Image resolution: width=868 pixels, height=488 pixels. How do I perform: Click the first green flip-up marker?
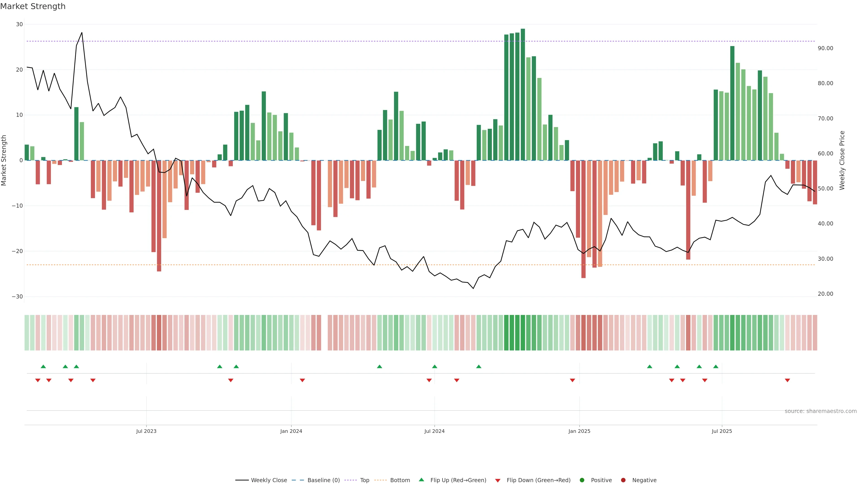coord(43,366)
